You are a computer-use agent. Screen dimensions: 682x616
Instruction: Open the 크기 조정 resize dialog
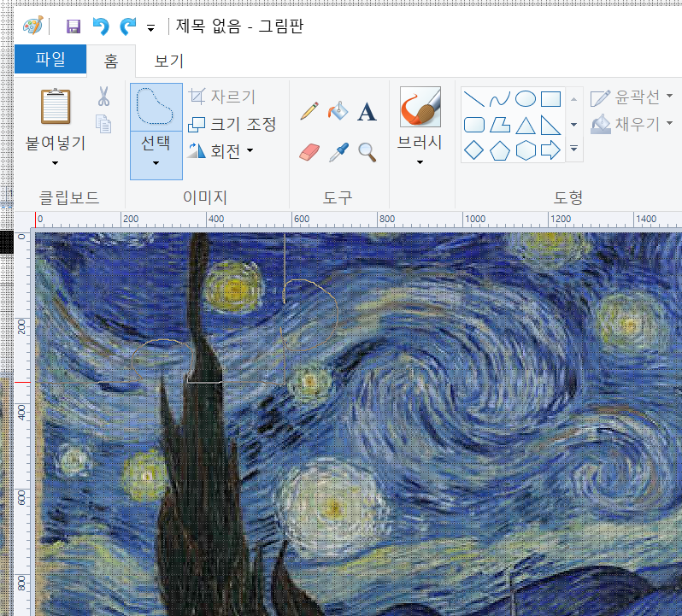[x=232, y=125]
